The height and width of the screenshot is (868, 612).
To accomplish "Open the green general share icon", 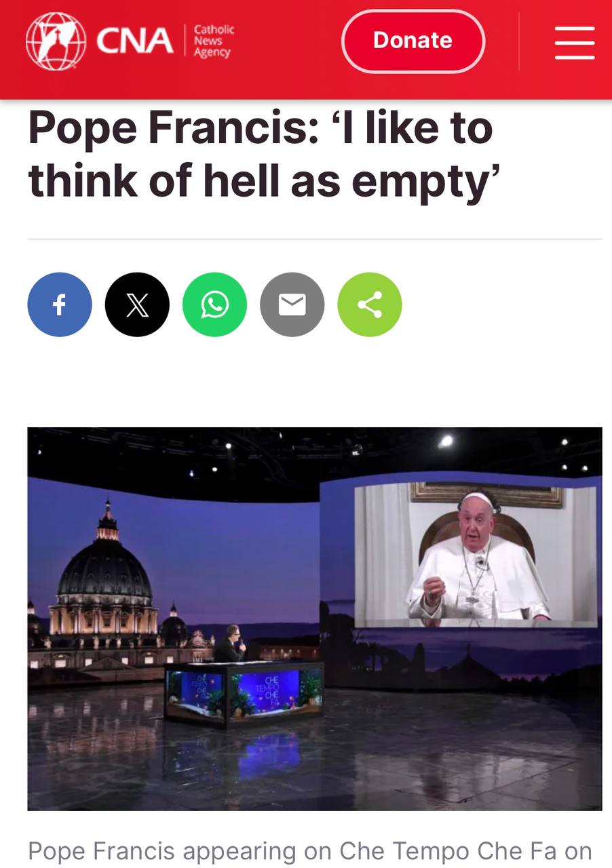I will tap(370, 305).
